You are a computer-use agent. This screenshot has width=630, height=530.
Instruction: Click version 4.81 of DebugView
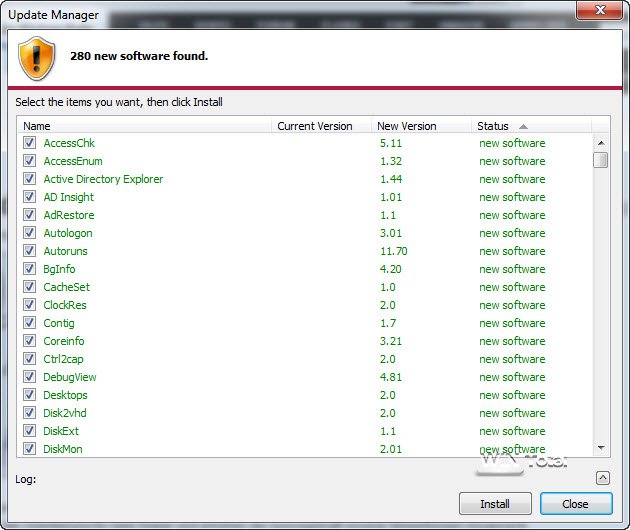point(391,377)
